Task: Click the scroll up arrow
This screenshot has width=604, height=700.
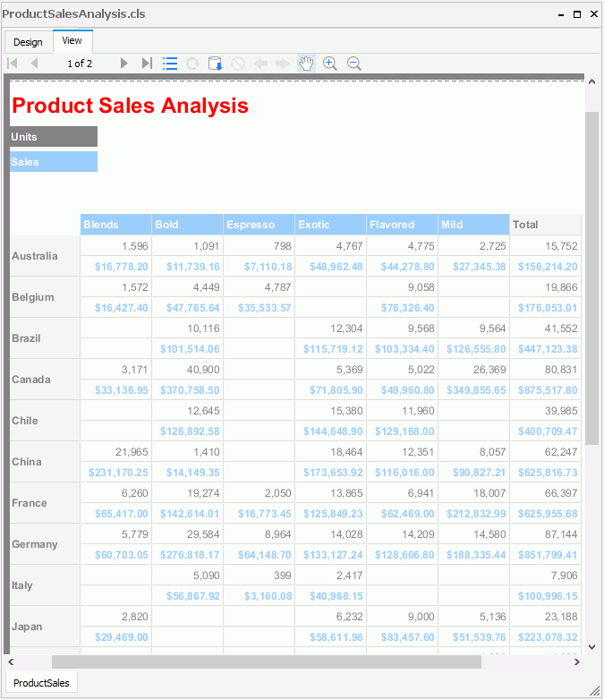Action: click(592, 81)
